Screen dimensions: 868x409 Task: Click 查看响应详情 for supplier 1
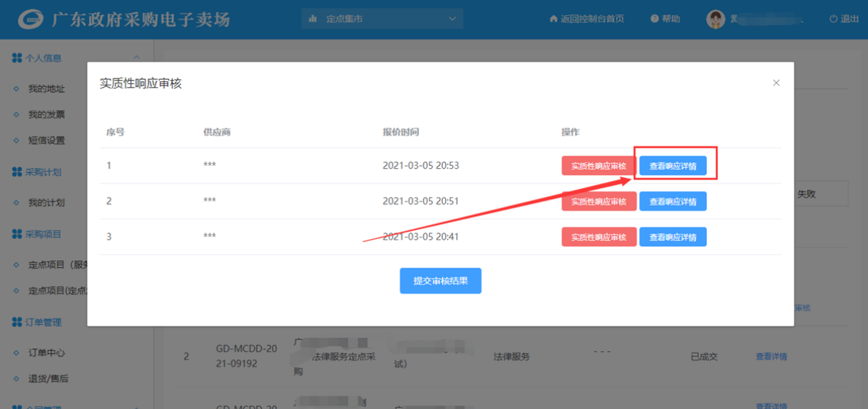672,166
